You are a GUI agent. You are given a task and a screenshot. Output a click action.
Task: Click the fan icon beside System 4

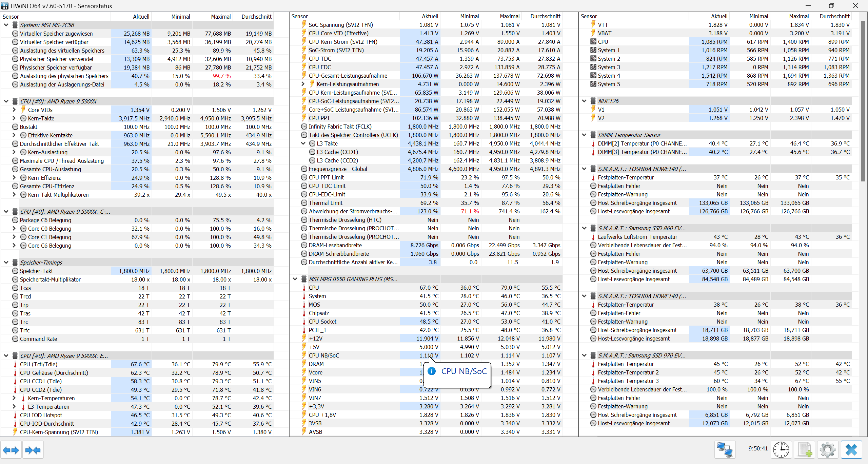click(x=593, y=76)
